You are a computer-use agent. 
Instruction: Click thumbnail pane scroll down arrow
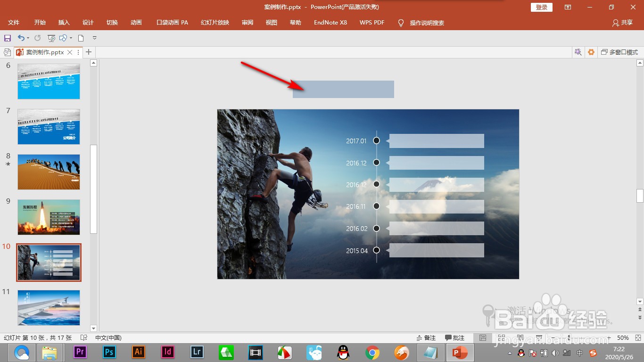click(x=93, y=328)
